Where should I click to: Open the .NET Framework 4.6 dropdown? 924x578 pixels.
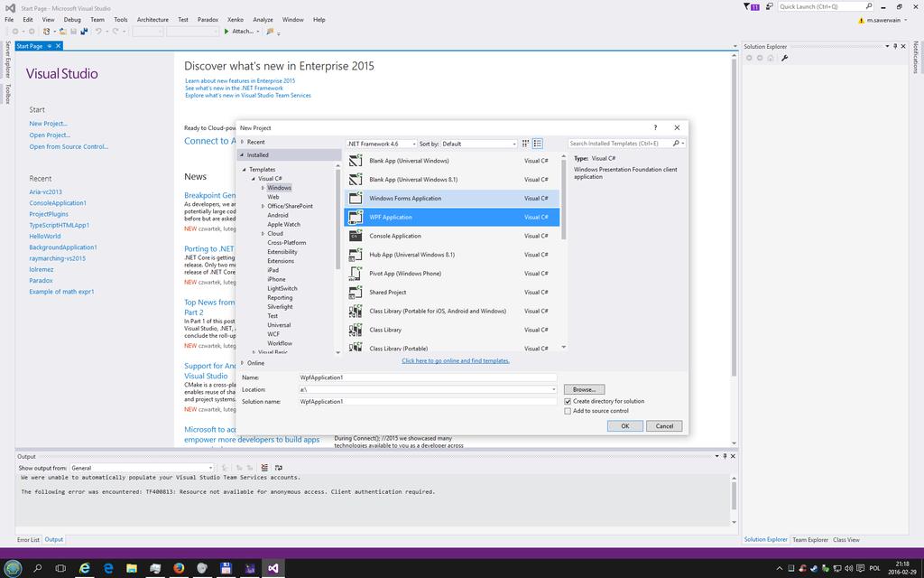pyautogui.click(x=382, y=144)
